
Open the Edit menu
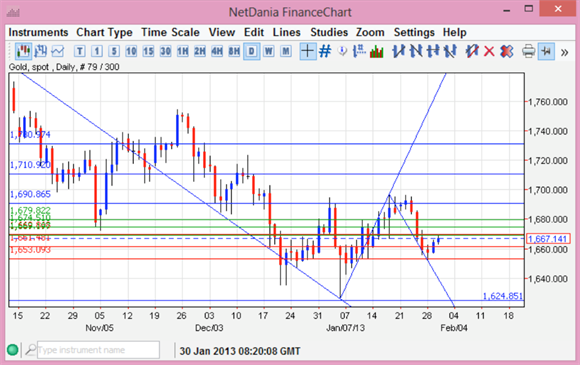click(x=254, y=33)
